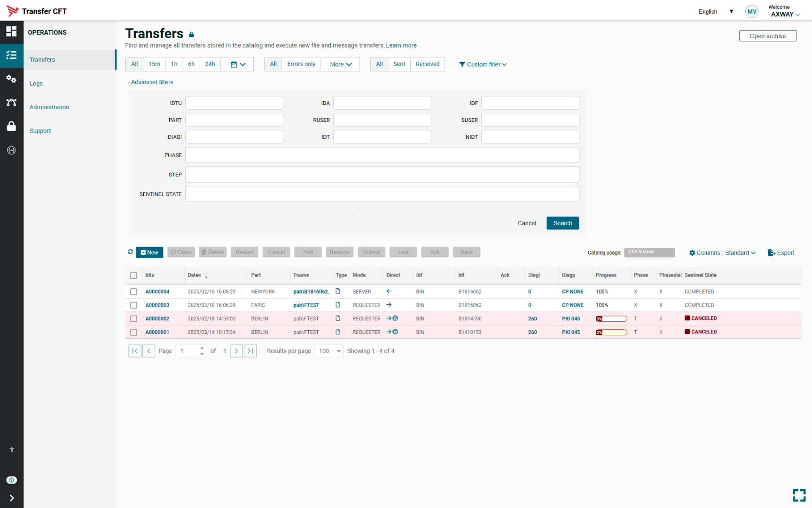Check the A0000002 row checkbox

coord(133,319)
